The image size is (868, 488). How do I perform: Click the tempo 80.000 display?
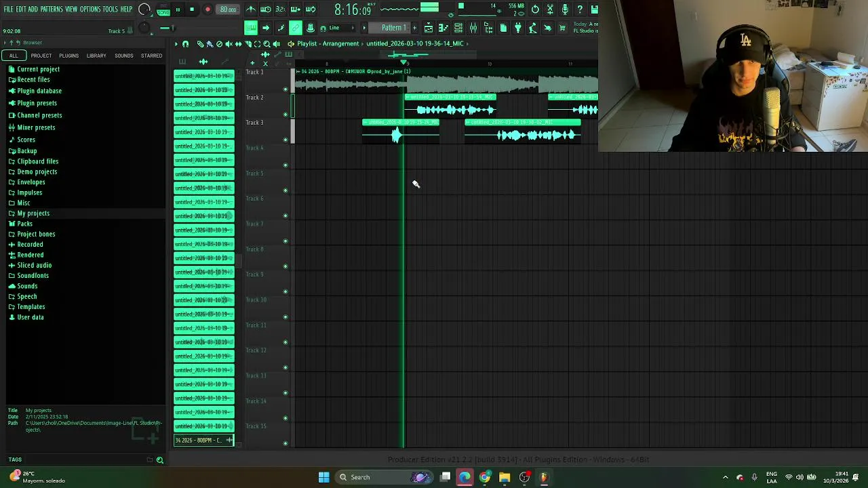click(x=228, y=9)
